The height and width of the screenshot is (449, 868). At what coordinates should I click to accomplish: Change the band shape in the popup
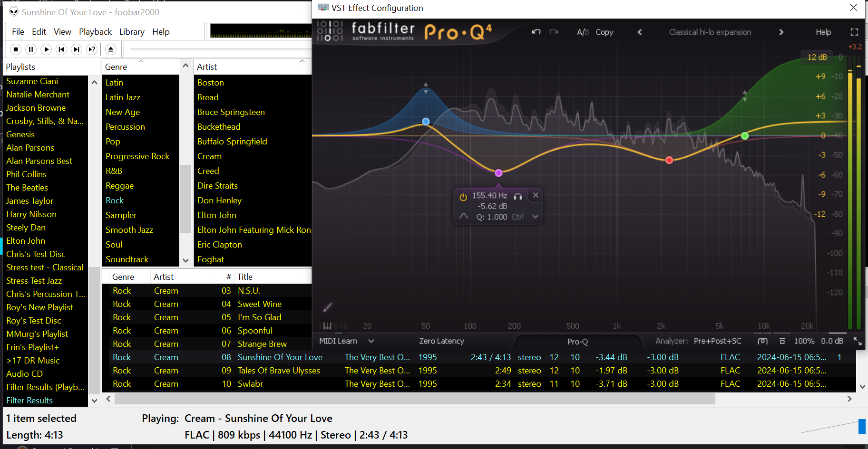pos(464,216)
